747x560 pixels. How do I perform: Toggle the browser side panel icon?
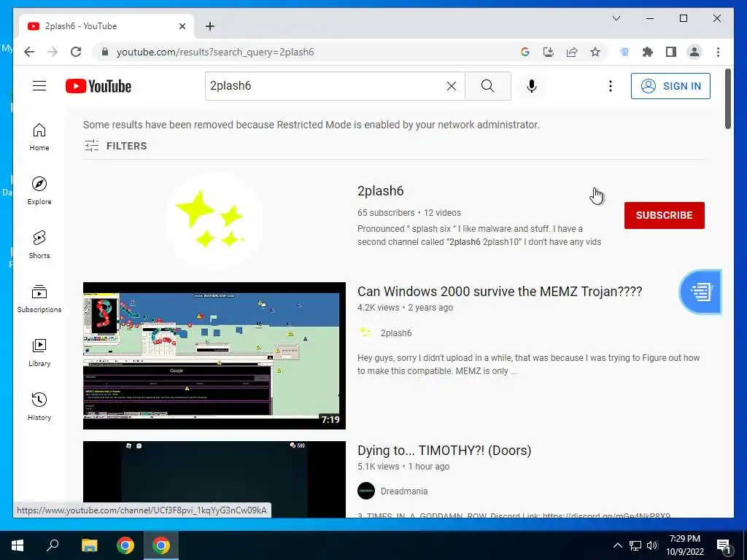click(671, 52)
